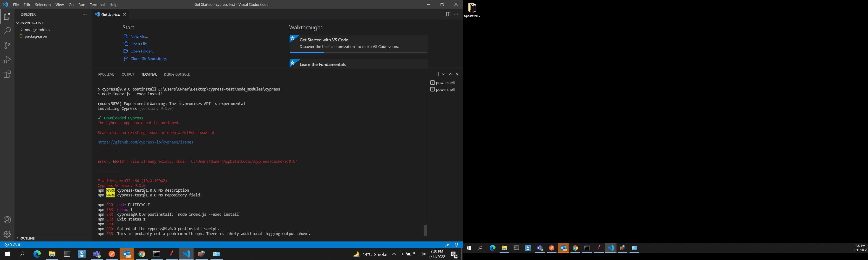Create a new terminal with plus icon
The height and width of the screenshot is (260, 868).
[x=438, y=74]
